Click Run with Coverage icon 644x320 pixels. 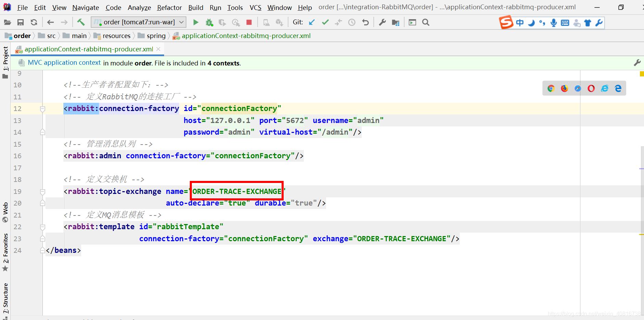click(222, 22)
